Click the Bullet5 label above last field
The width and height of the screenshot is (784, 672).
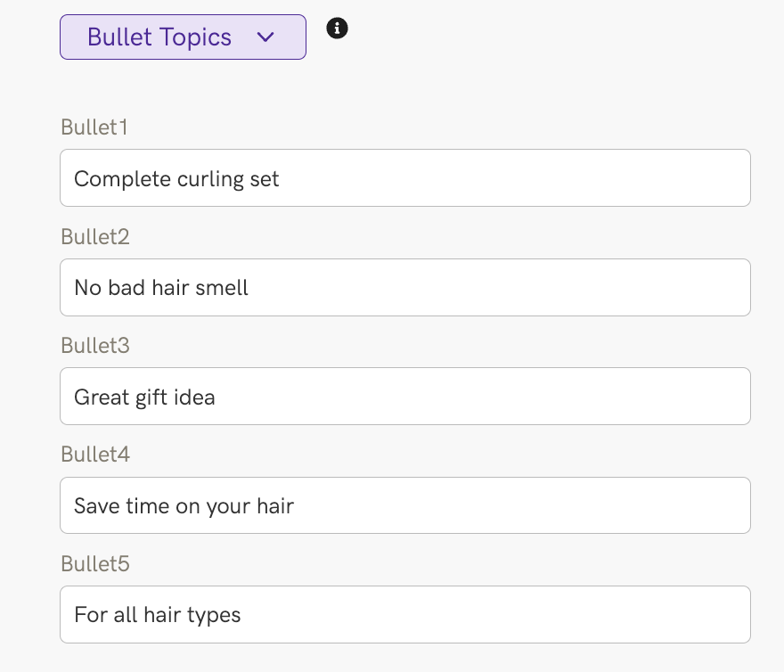(95, 564)
